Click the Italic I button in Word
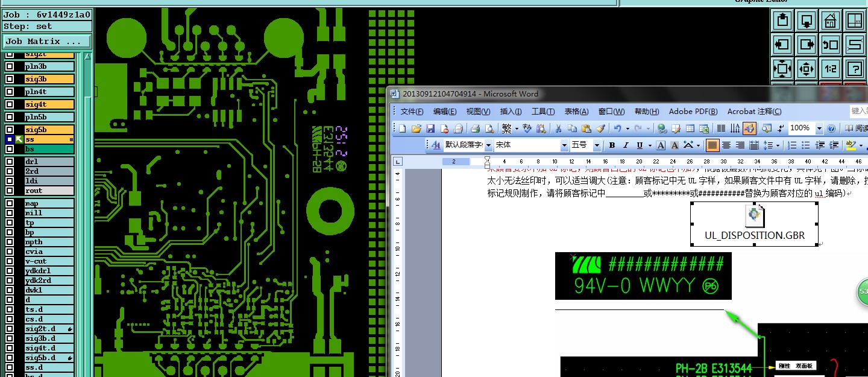The width and height of the screenshot is (868, 377). pyautogui.click(x=626, y=145)
